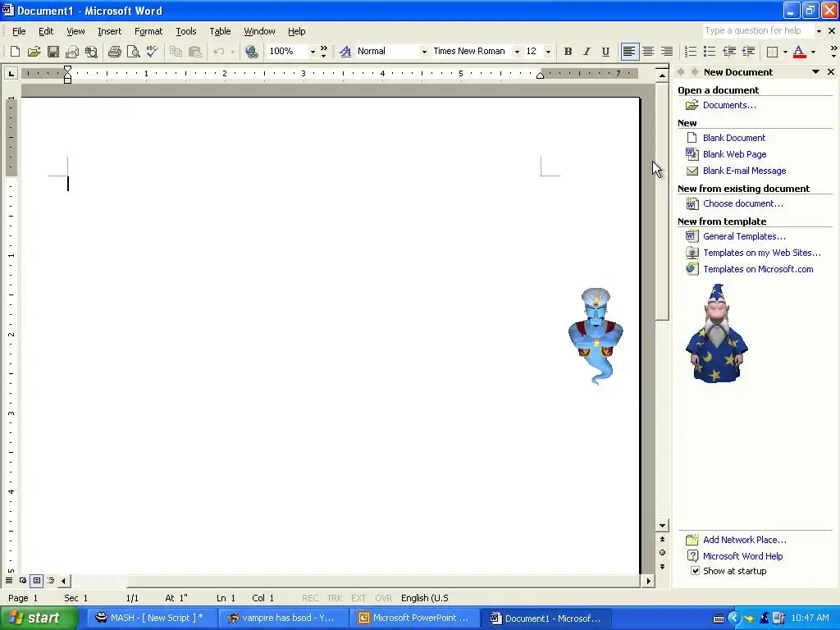Toggle Underline formatting
This screenshot has width=840, height=630.
[x=605, y=52]
